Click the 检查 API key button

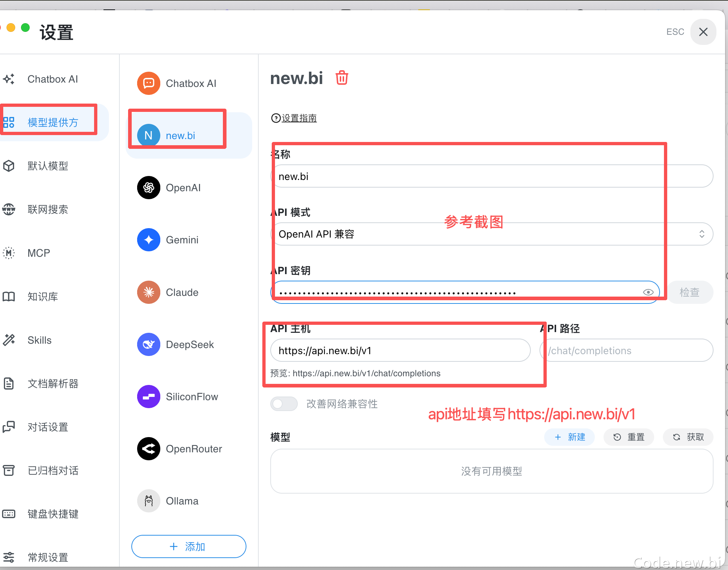click(x=690, y=292)
